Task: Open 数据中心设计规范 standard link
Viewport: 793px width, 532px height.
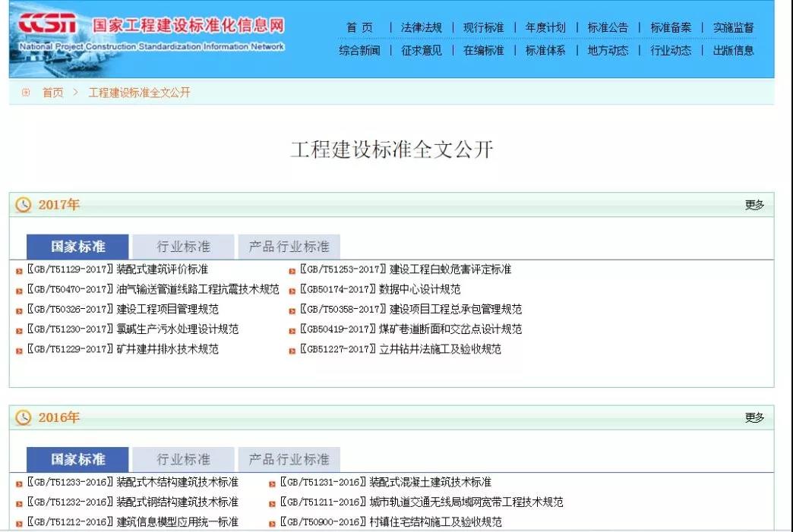Action: (419, 289)
